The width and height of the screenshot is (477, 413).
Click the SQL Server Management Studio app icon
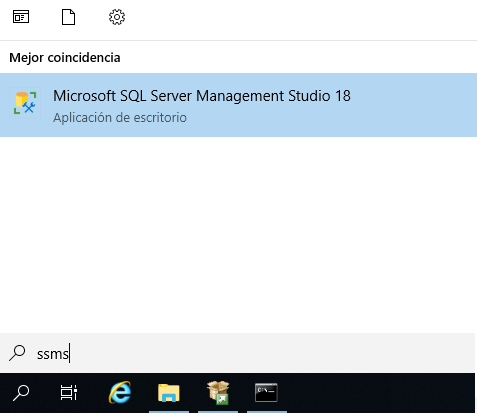[x=25, y=103]
